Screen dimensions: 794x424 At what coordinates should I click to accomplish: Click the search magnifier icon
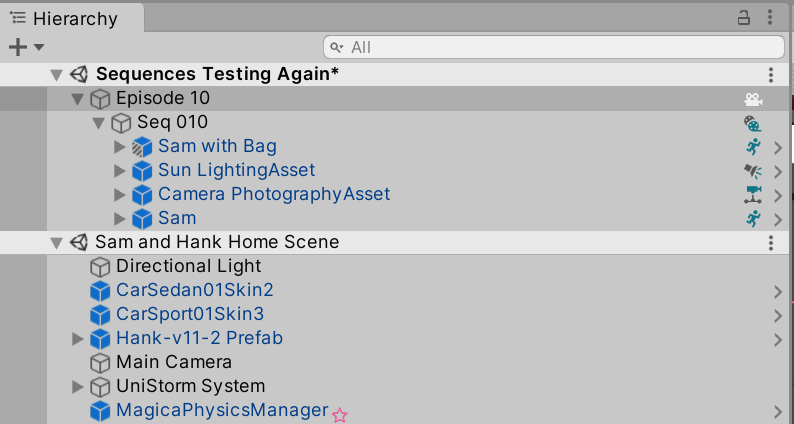tap(337, 48)
